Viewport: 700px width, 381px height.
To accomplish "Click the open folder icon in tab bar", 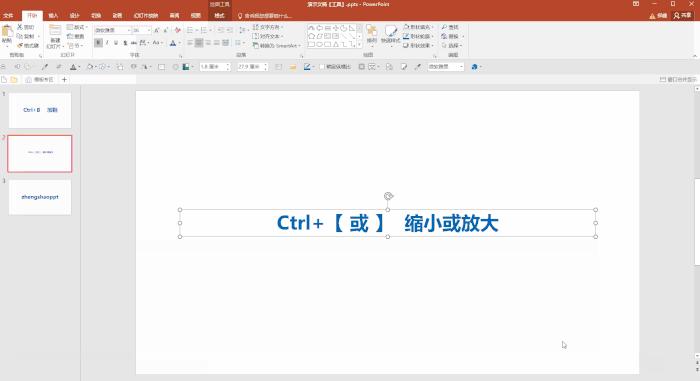I will point(14,80).
